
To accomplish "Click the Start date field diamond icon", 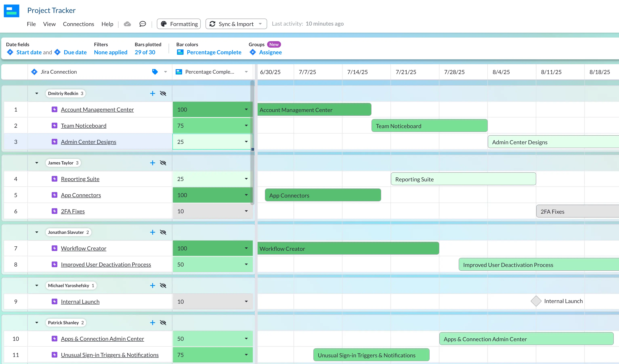I will click(10, 52).
